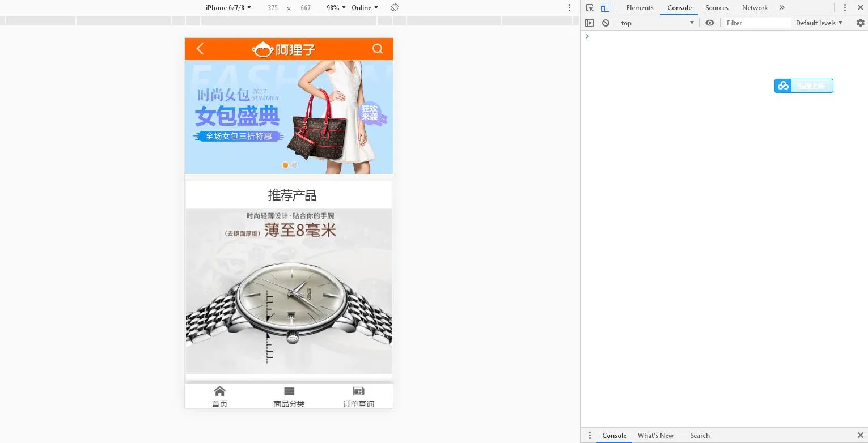Close the DevTools panel
Viewport: 868px width, 443px height.
pos(860,8)
